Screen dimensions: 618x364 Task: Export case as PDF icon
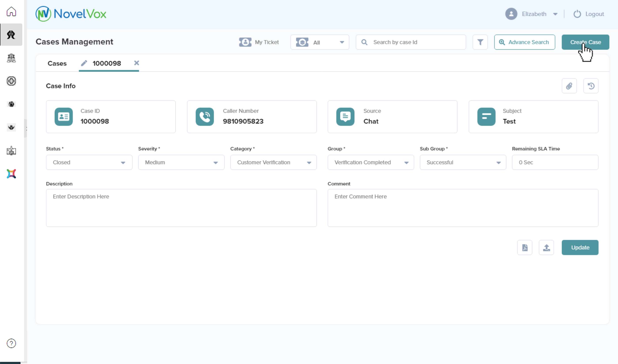click(524, 248)
